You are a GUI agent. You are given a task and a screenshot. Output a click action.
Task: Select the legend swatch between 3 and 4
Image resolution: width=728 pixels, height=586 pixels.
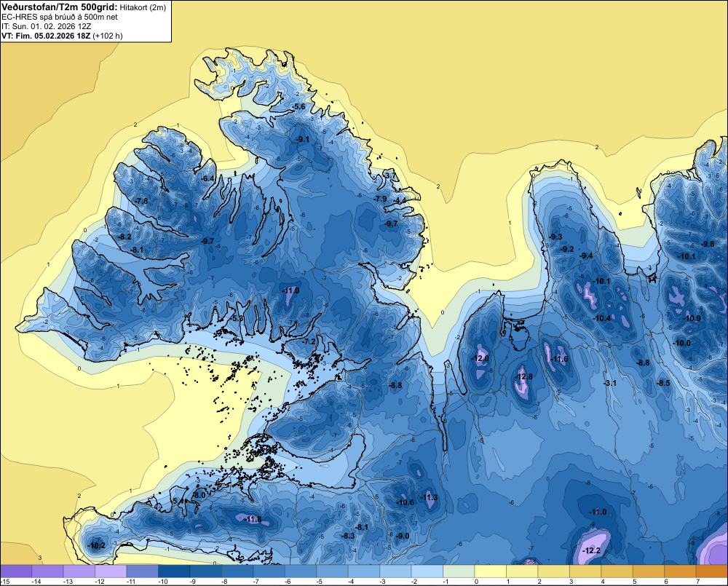point(585,571)
